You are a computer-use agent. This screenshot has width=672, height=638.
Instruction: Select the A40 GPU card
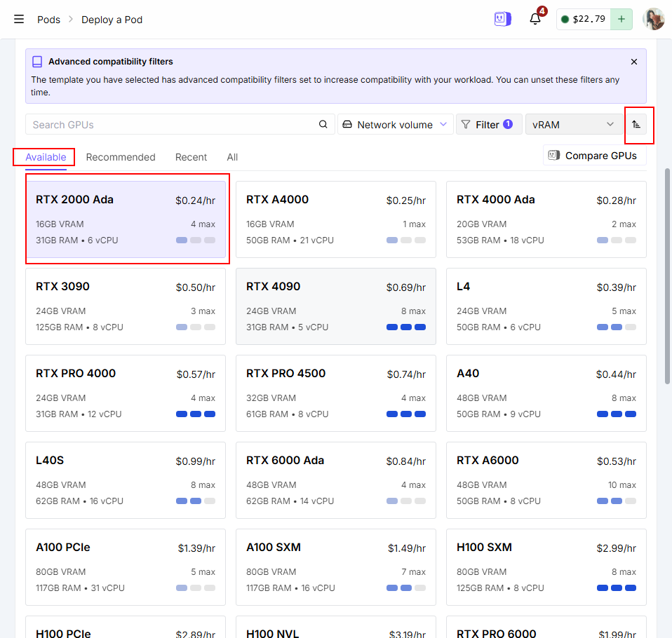click(x=546, y=393)
